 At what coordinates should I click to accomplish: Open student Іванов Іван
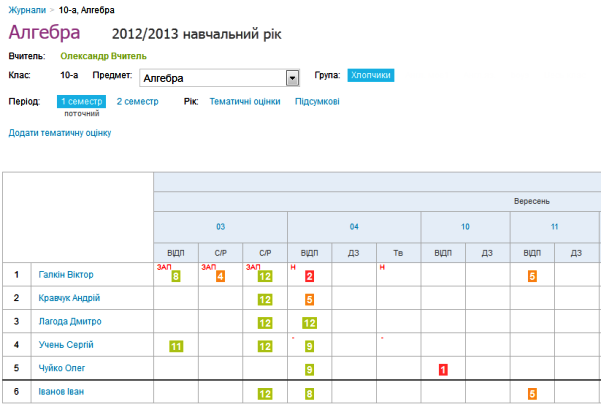[64, 393]
